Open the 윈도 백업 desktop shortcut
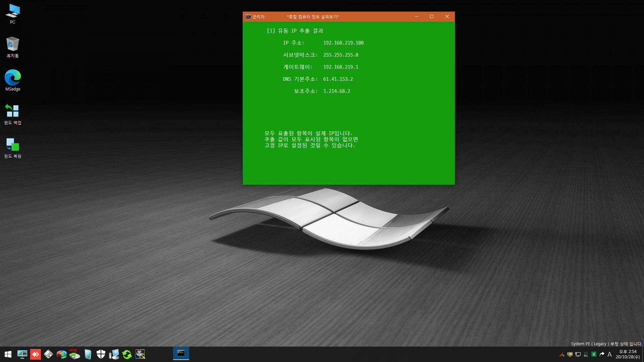The image size is (644, 362). pyautogui.click(x=12, y=114)
